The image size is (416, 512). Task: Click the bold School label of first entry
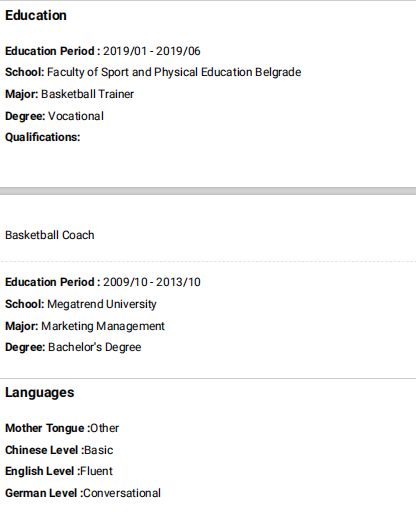[x=25, y=72]
